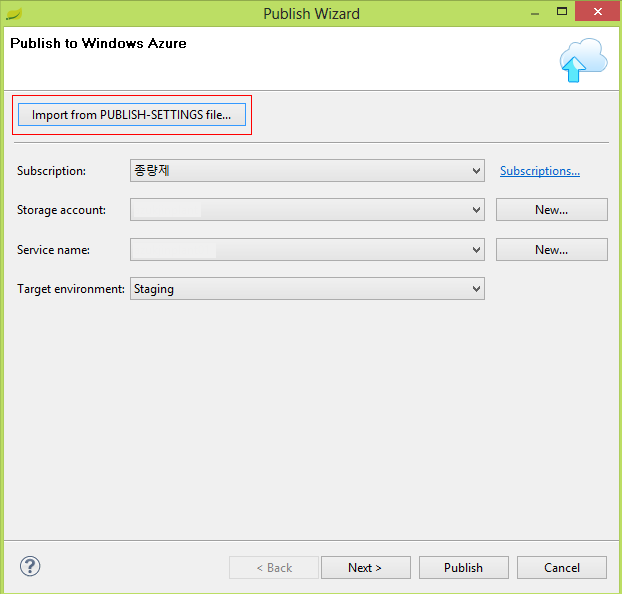The image size is (622, 594).
Task: Click the cloud upload arrow image
Action: point(583,60)
